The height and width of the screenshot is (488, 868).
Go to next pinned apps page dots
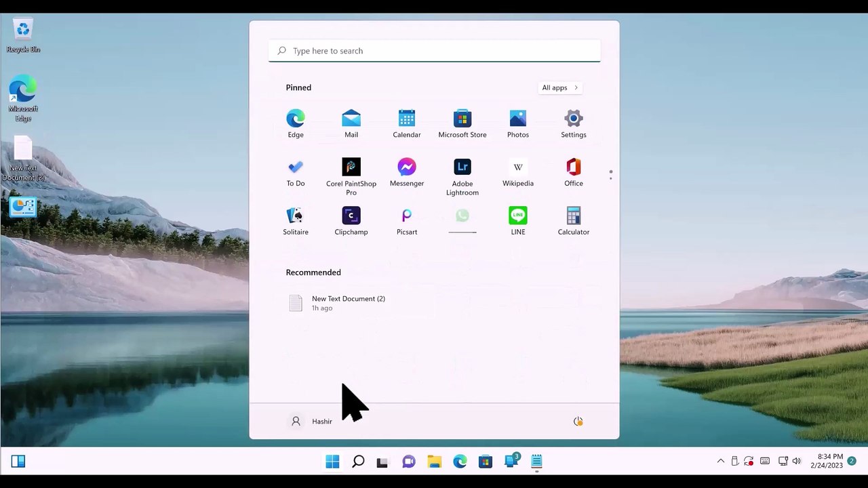611,175
